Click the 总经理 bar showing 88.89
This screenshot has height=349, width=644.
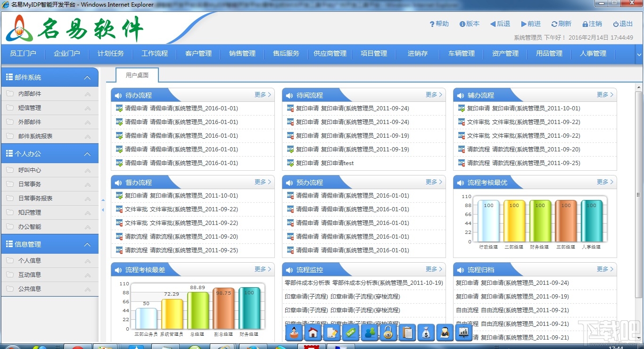[x=198, y=311]
